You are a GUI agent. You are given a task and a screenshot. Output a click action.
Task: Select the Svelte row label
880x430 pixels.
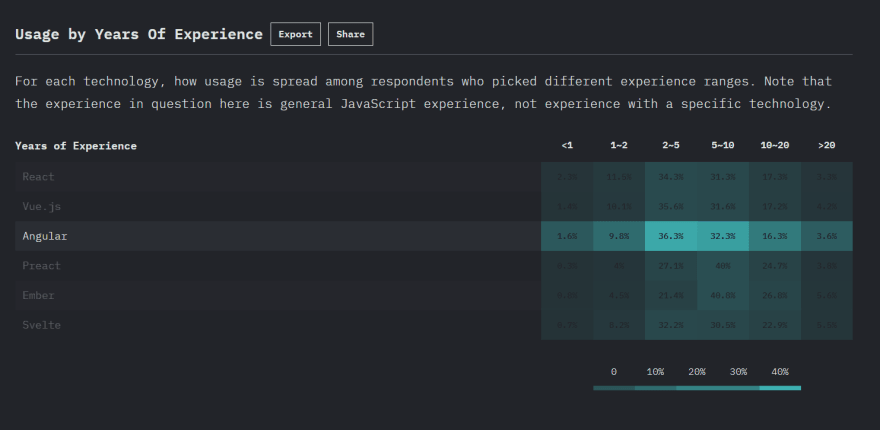point(42,325)
